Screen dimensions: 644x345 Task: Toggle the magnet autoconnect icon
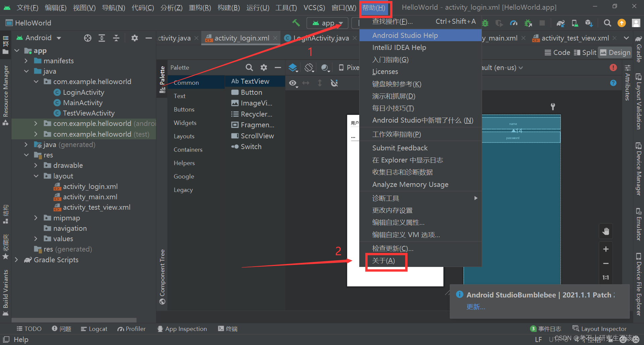tap(334, 83)
